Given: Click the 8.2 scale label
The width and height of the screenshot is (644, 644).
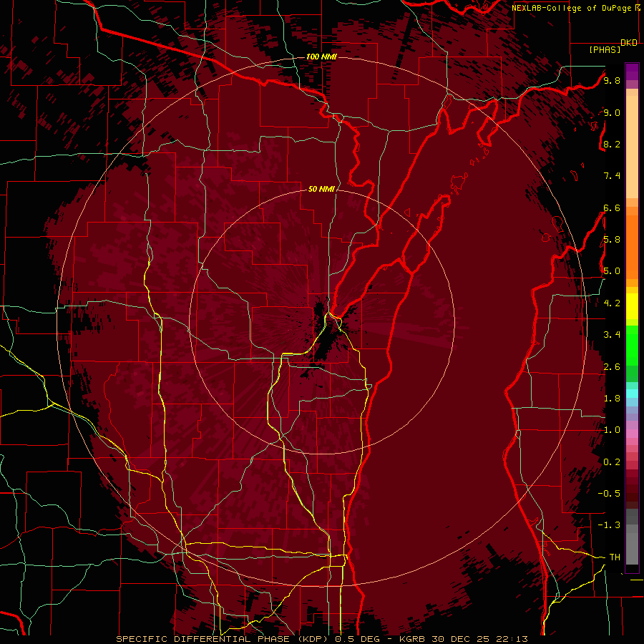Looking at the screenshot, I should (612, 144).
